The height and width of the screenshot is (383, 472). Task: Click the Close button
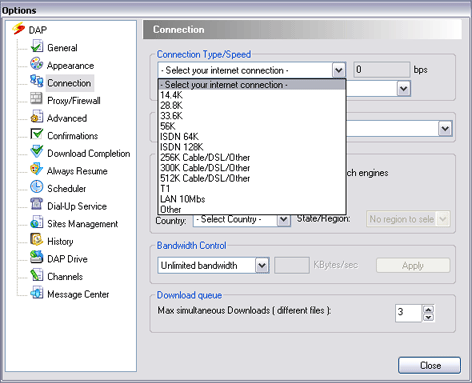point(430,365)
